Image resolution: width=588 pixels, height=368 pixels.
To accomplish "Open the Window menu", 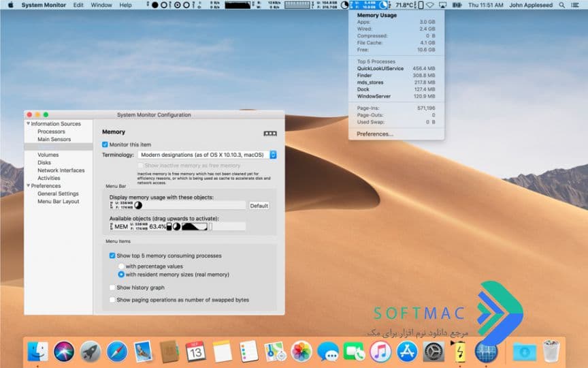I will [101, 5].
